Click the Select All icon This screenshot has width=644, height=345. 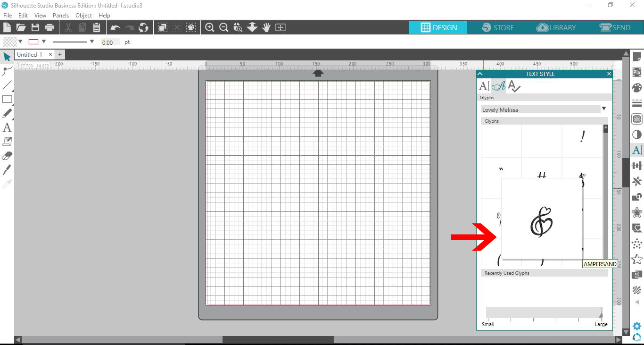click(x=163, y=27)
